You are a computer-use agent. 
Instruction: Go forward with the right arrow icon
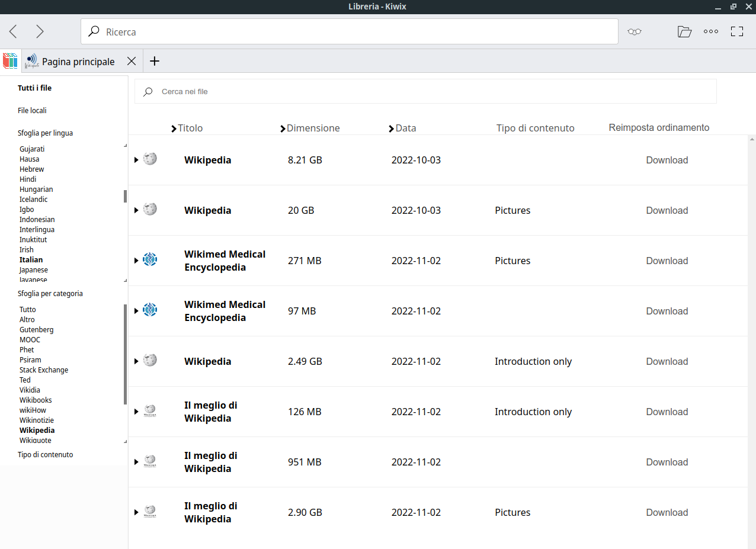40,31
